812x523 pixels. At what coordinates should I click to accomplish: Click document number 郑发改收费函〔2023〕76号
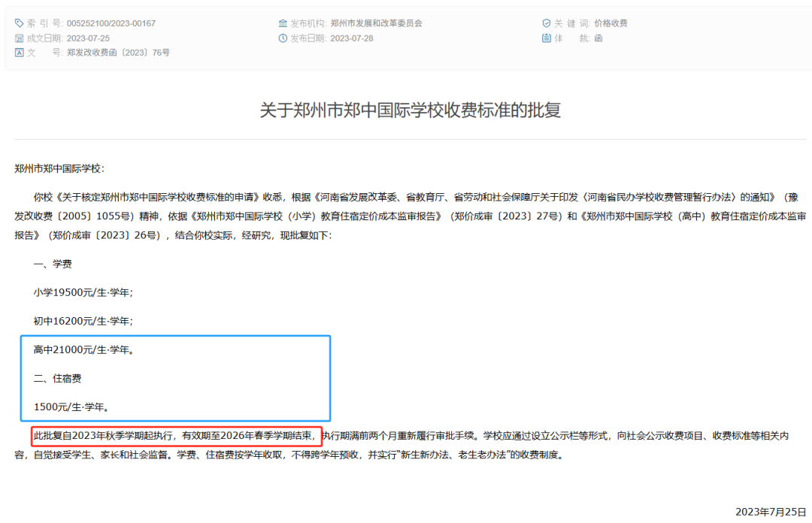(x=119, y=53)
